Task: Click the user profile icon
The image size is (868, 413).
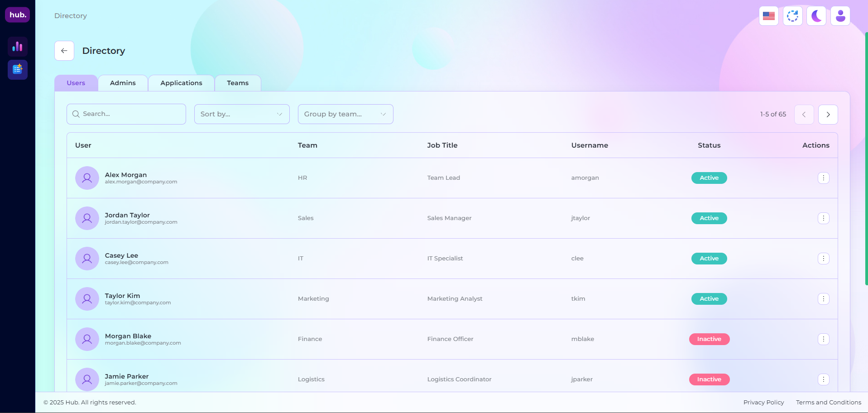Action: (x=840, y=16)
